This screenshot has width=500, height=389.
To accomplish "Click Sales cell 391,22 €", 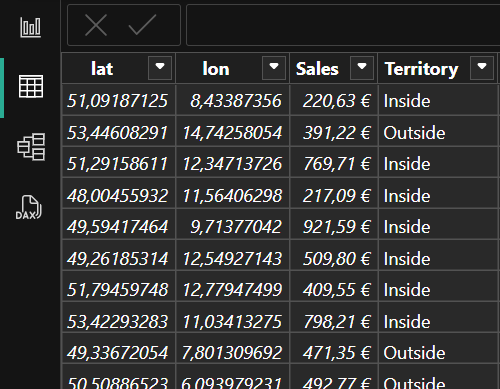I will [x=334, y=132].
